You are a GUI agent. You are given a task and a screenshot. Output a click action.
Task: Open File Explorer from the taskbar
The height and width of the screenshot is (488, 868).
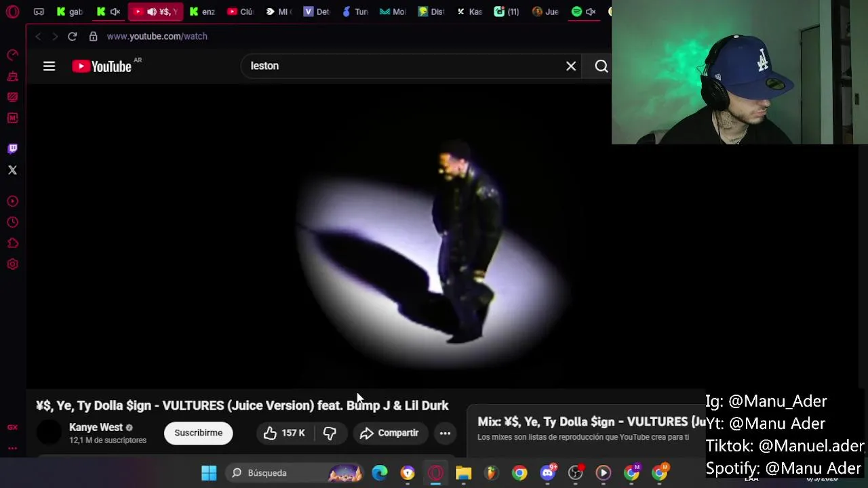pyautogui.click(x=463, y=472)
